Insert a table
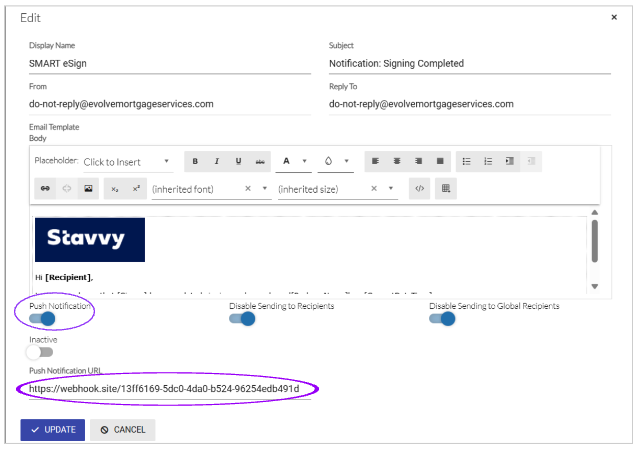This screenshot has height=451, width=640. click(x=446, y=189)
